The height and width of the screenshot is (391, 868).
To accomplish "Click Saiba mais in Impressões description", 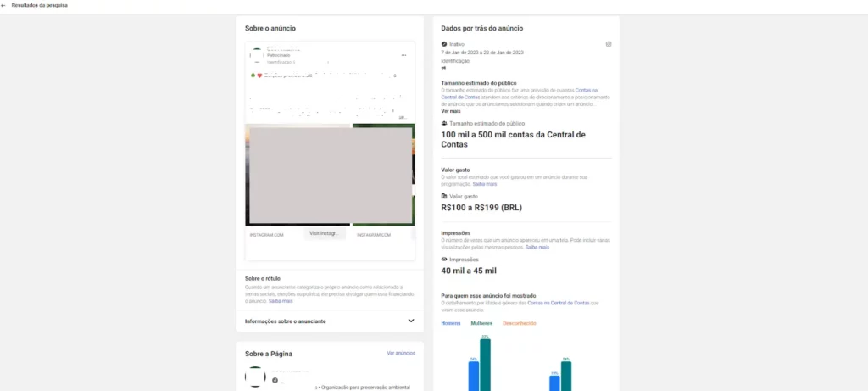I will coord(537,248).
